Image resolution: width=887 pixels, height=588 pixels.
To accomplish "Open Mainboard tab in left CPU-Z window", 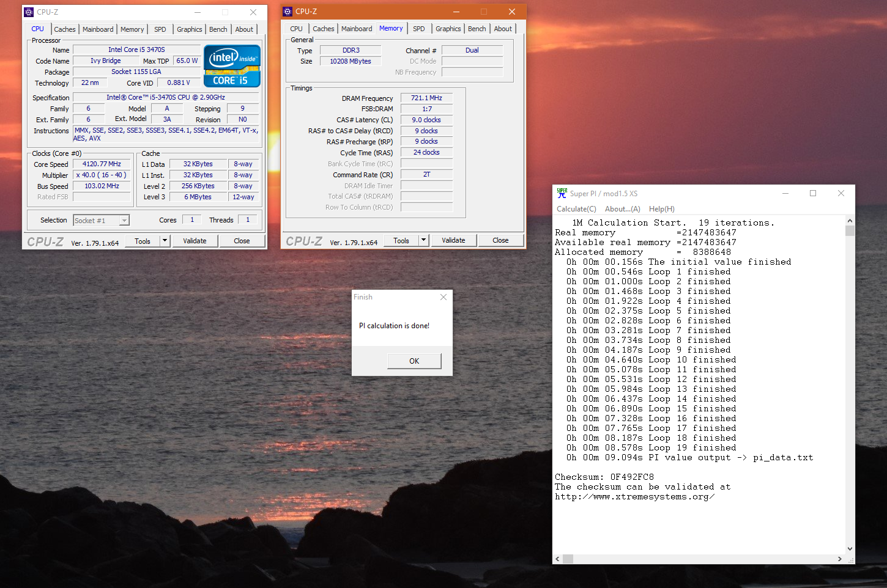I will [98, 29].
